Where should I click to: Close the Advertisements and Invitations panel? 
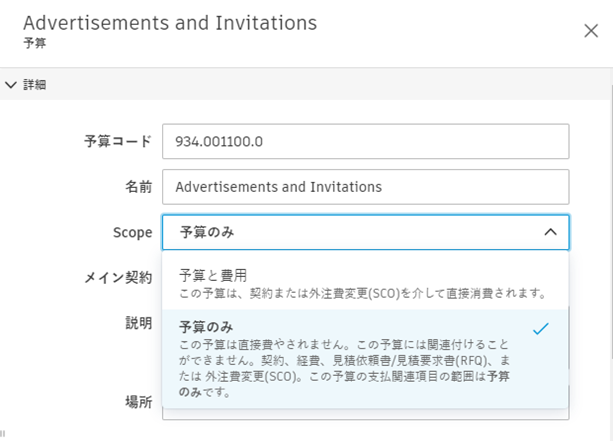(590, 30)
